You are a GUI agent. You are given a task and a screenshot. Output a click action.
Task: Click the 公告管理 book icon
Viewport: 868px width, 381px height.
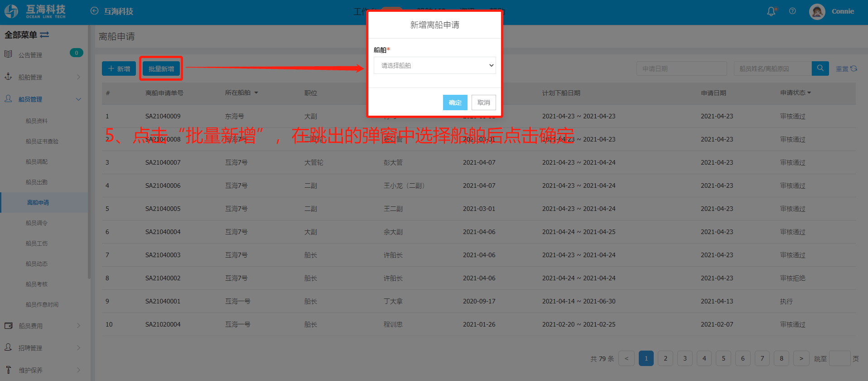coord(8,54)
